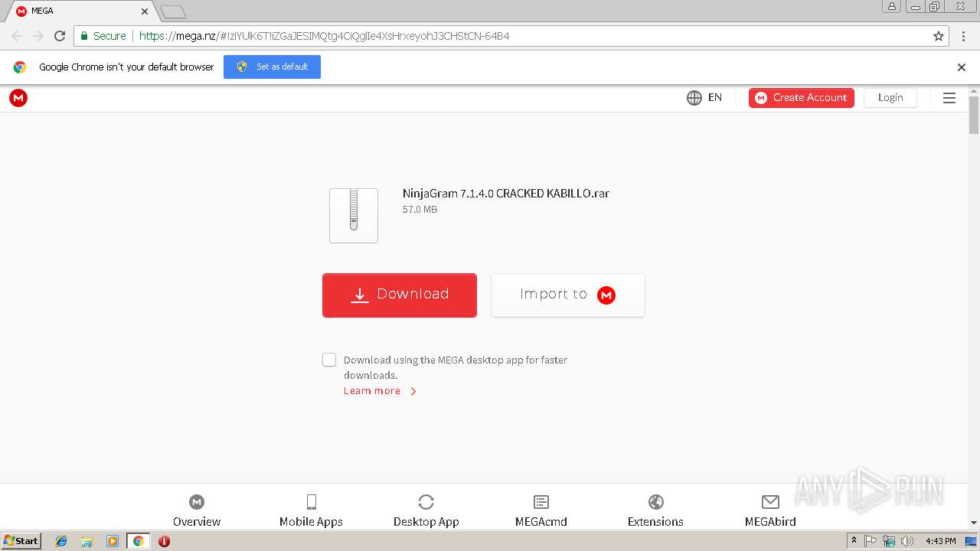Click the browser back arrow
Viewport: 980px width, 551px height.
[x=17, y=36]
